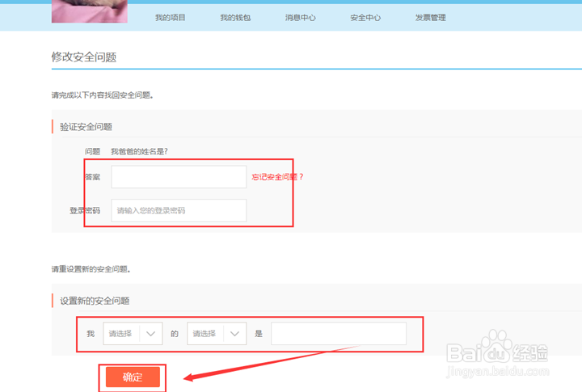582x392 pixels.
Task: Open the second 请选择 dropdown after 的
Action: click(x=217, y=333)
